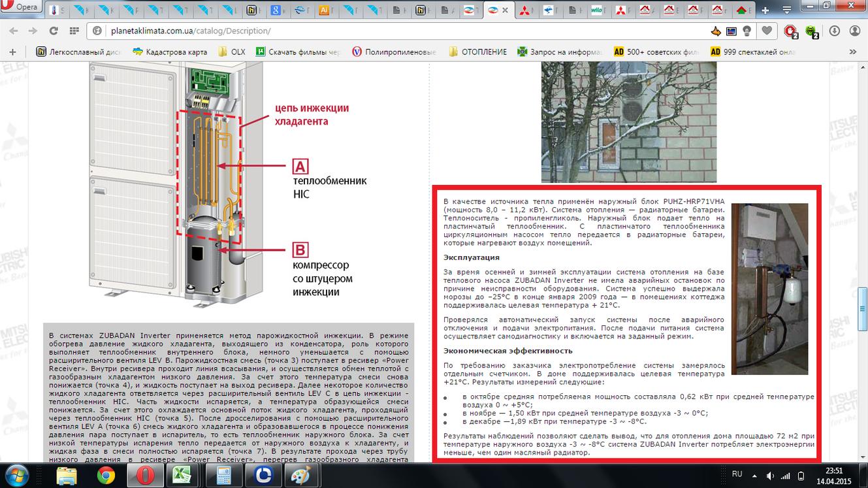Open the Opera main menu
Image resolution: width=868 pixels, height=488 pixels.
point(21,7)
